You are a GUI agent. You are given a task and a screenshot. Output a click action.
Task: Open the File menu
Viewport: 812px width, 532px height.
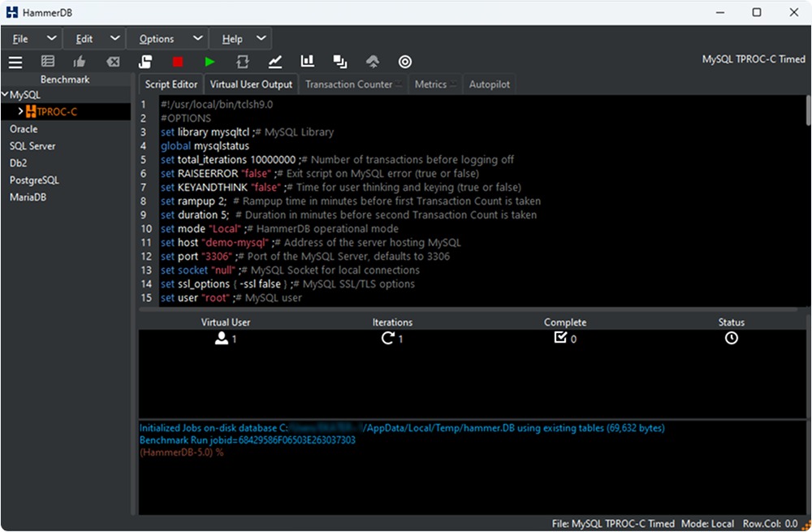tap(21, 39)
